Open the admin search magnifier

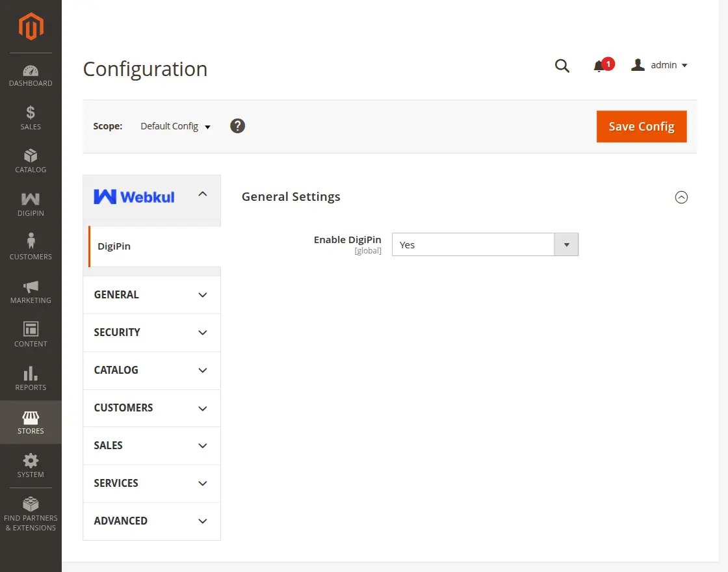pyautogui.click(x=562, y=65)
